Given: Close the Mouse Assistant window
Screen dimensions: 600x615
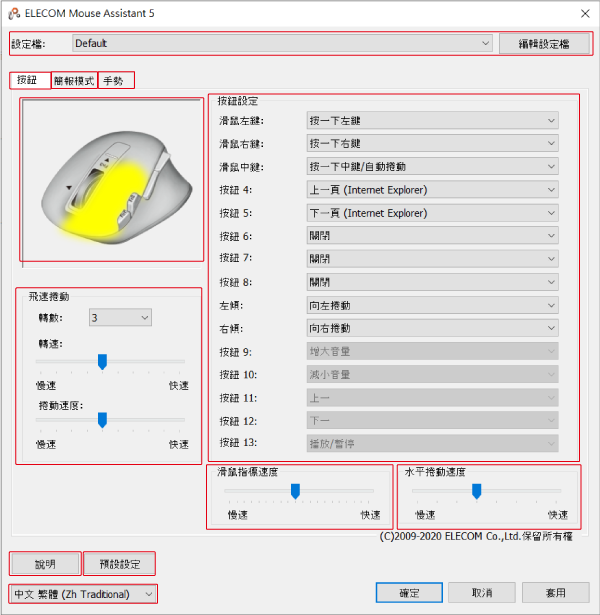Looking at the screenshot, I should point(585,14).
